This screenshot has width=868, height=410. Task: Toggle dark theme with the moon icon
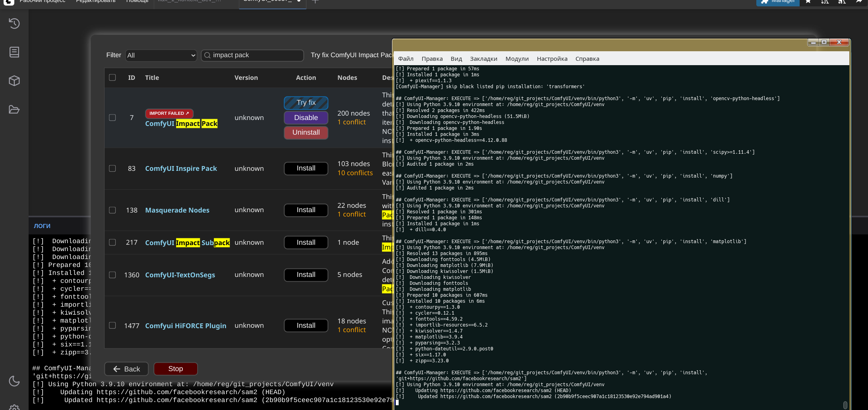coord(14,381)
